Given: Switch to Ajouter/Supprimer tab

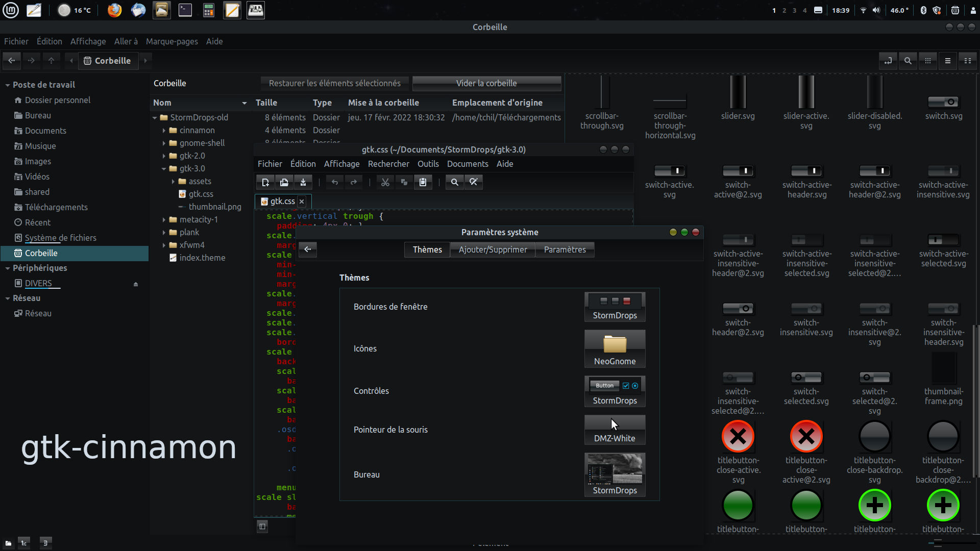Looking at the screenshot, I should coord(493,249).
